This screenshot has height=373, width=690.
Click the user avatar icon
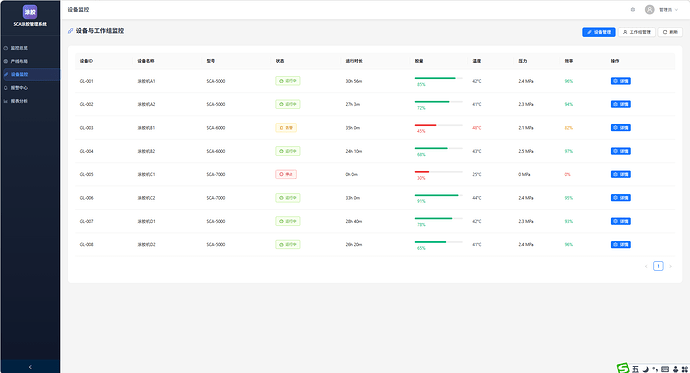coord(650,10)
